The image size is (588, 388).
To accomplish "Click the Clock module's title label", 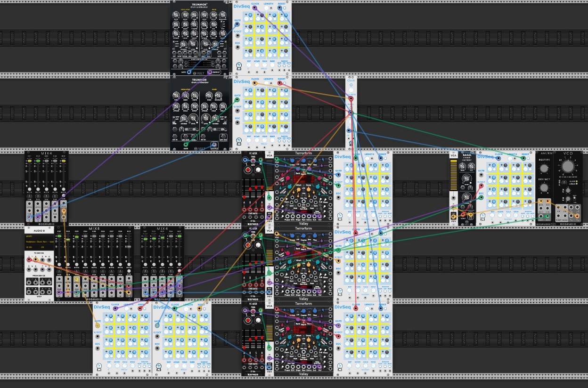I will click(351, 81).
